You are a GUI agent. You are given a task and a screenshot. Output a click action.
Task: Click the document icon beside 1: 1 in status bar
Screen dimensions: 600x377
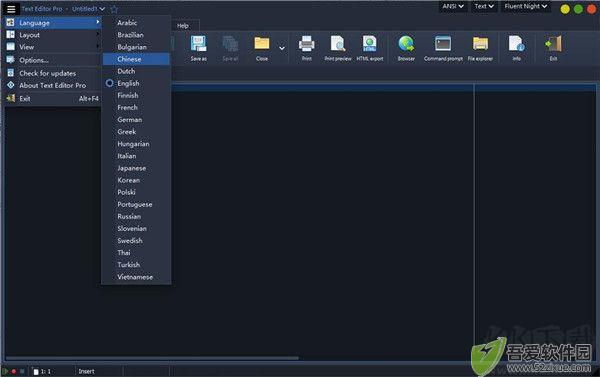tap(36, 372)
